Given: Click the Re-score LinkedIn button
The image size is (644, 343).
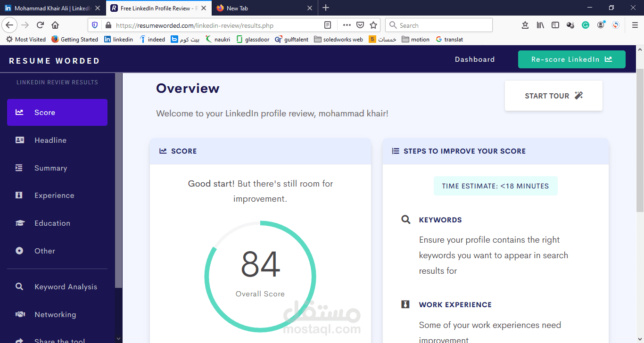Looking at the screenshot, I should 571,59.
